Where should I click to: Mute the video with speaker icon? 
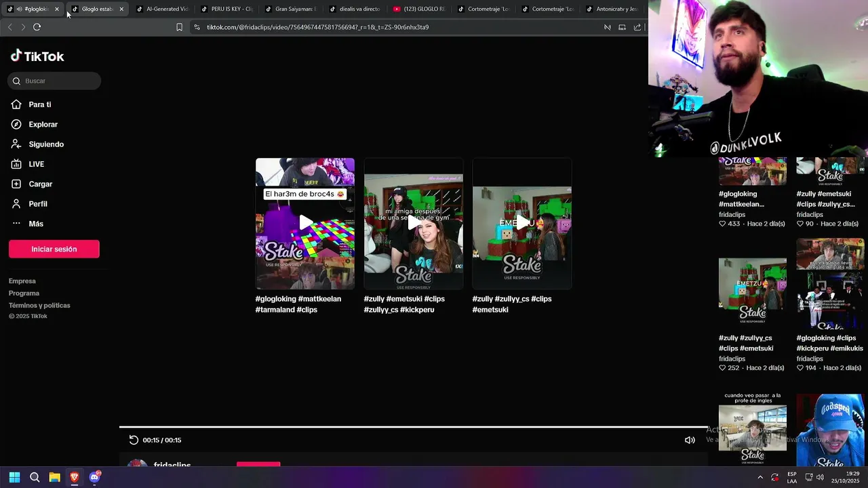(690, 440)
